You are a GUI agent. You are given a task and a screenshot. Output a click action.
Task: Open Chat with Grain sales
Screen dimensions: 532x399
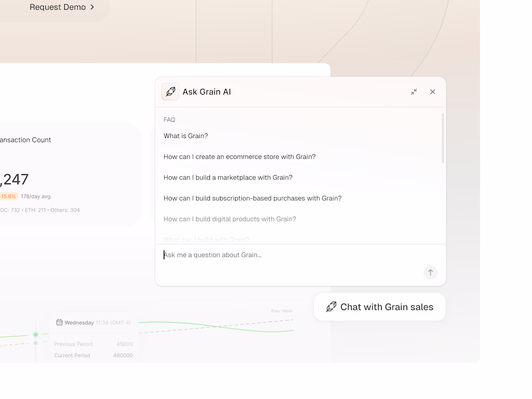click(380, 307)
